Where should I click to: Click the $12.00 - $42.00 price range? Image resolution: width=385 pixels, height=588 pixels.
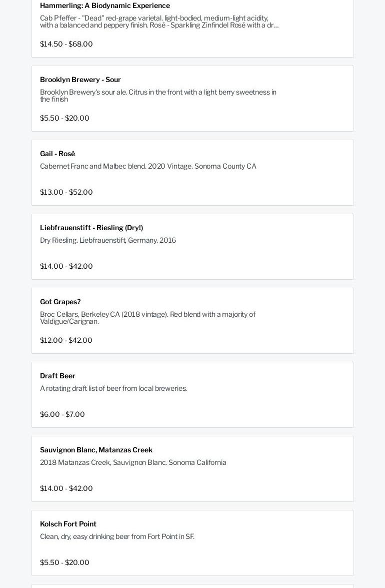[x=66, y=340]
